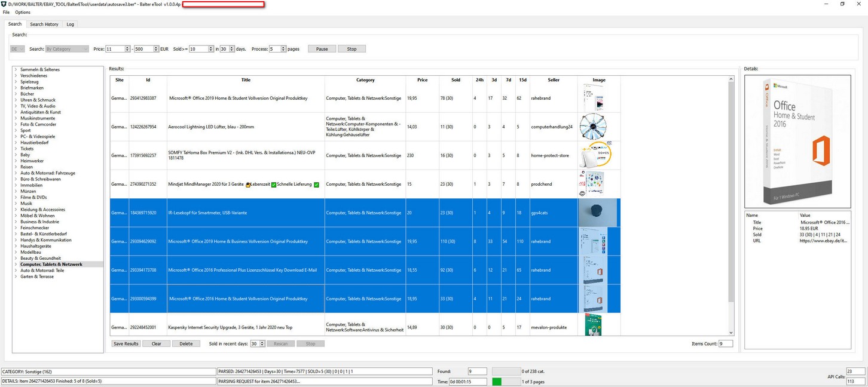
Task: Sort results by the Title column header
Action: coord(246,79)
